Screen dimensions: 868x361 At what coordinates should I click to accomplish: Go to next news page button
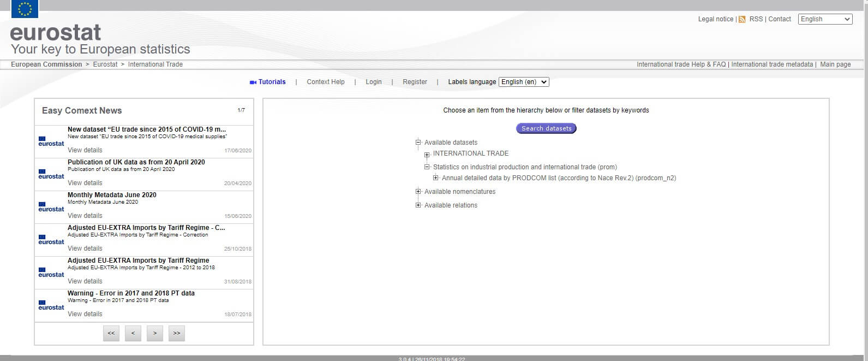(x=155, y=333)
